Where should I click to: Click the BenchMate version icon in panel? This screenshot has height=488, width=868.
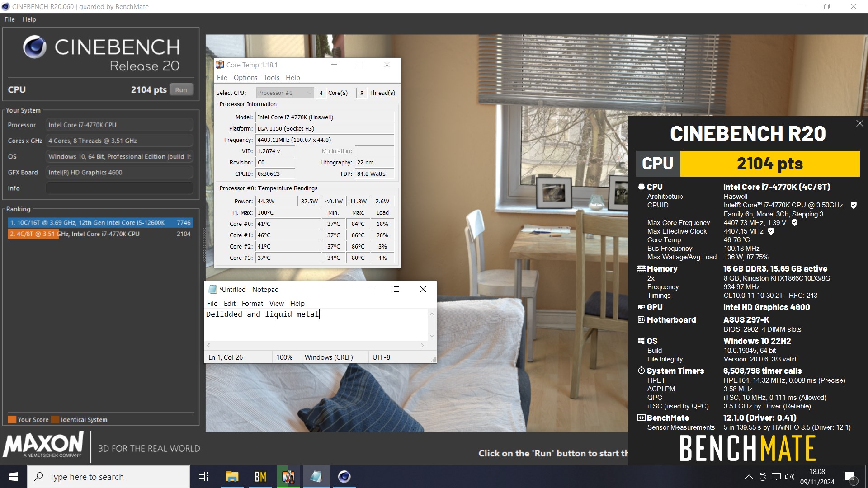(641, 418)
